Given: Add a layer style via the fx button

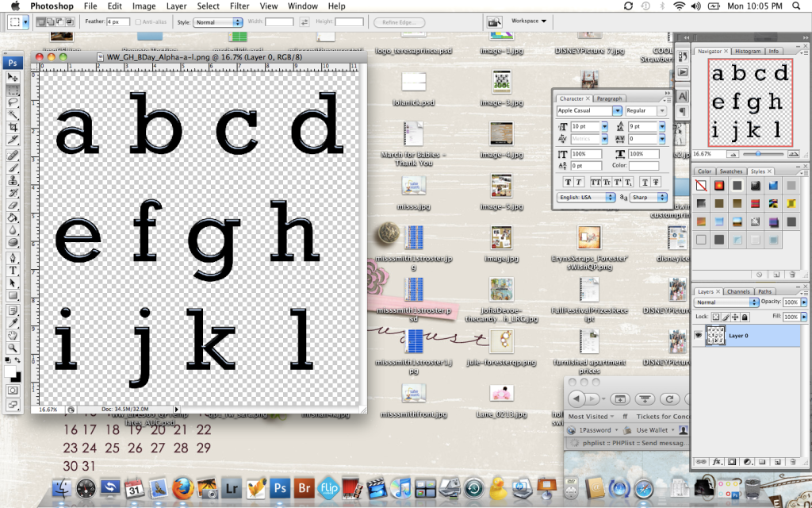Looking at the screenshot, I should 717,461.
